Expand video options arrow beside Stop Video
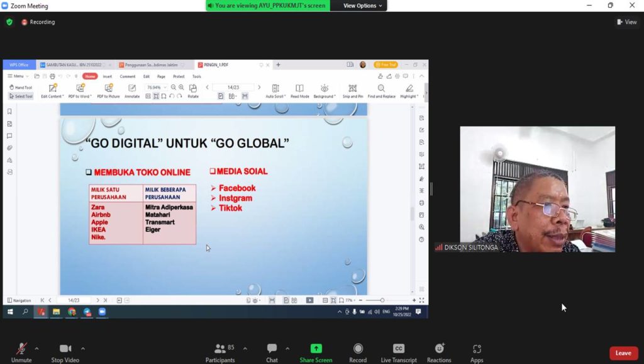Image resolution: width=644 pixels, height=364 pixels. coord(82,348)
